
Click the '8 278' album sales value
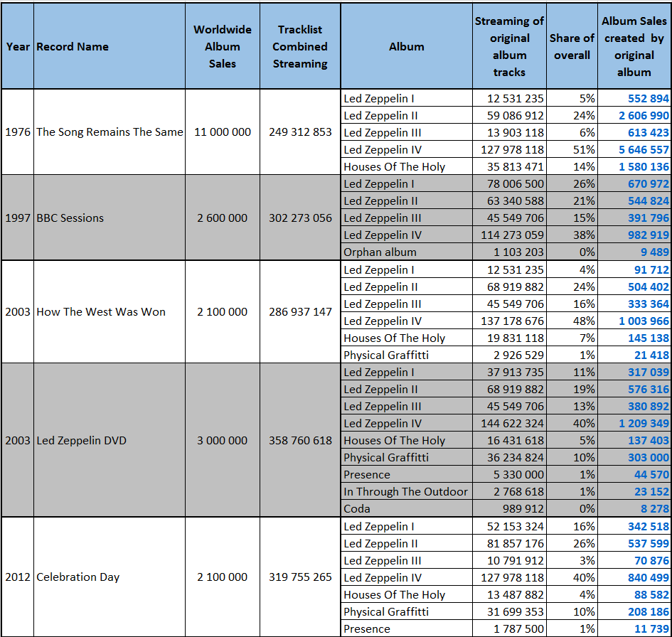click(x=634, y=508)
